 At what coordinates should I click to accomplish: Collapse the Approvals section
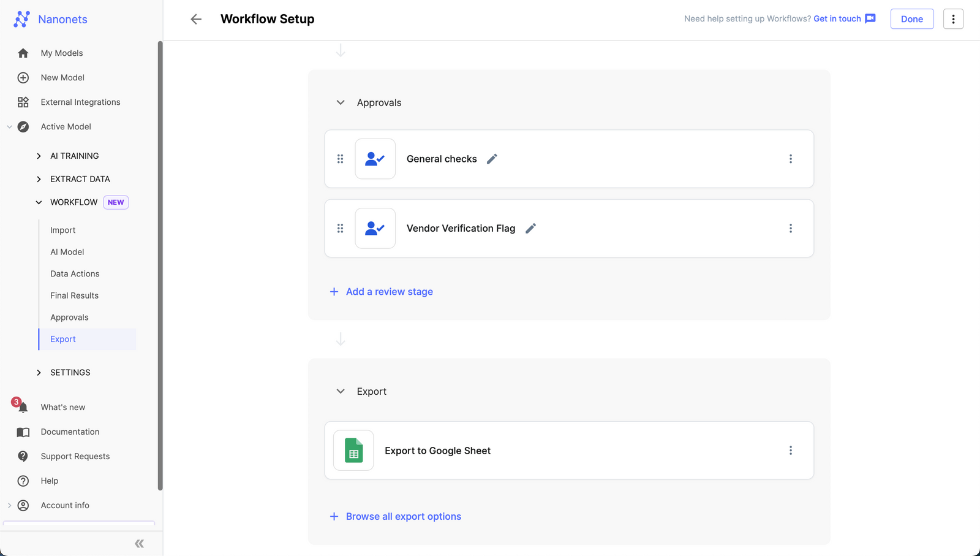[341, 102]
